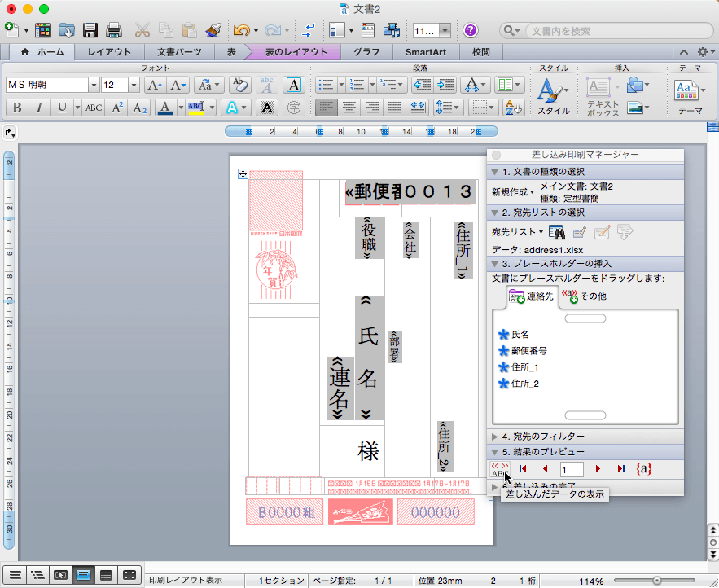The width and height of the screenshot is (719, 588).
Task: Go to next record in preview
Action: point(598,469)
